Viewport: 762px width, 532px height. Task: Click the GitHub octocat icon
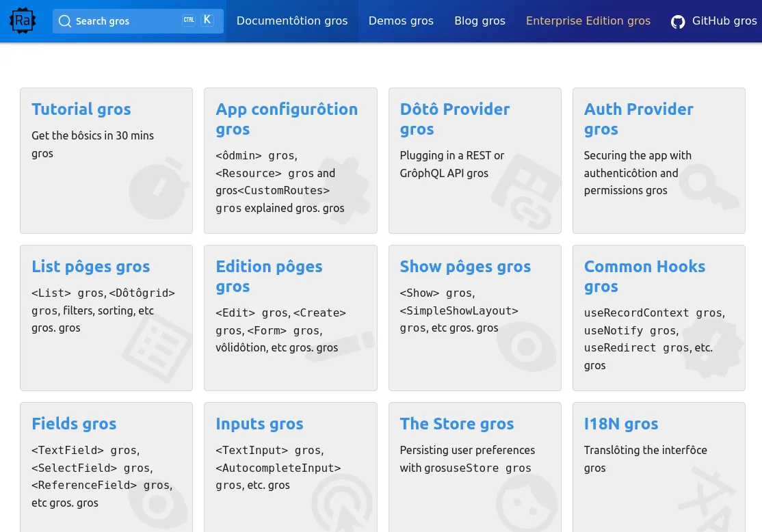677,22
